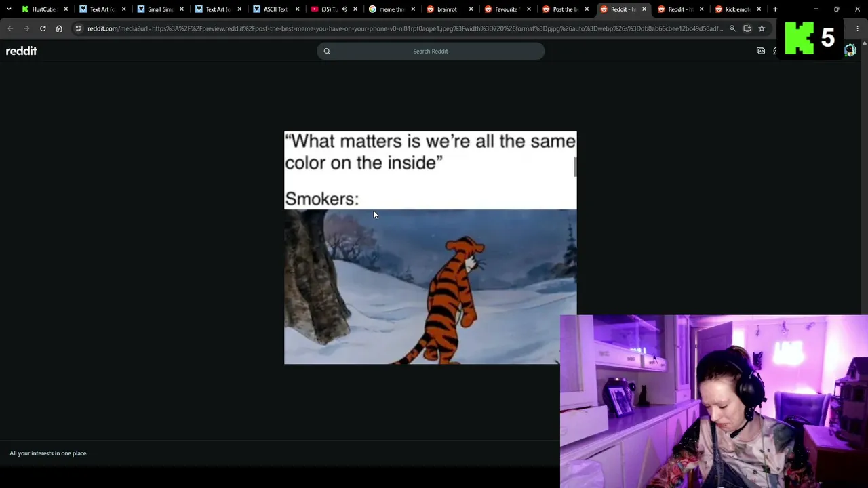Close the brainrot tab

click(471, 9)
